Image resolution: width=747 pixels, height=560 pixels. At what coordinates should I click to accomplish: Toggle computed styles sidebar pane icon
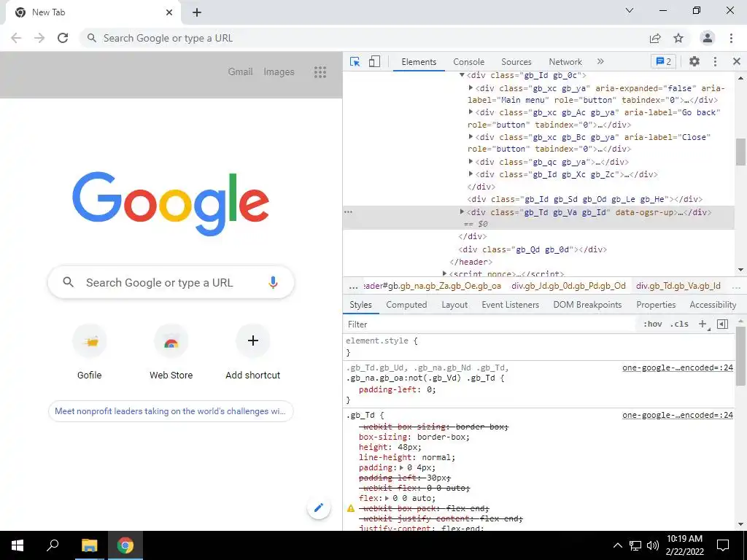coord(723,324)
